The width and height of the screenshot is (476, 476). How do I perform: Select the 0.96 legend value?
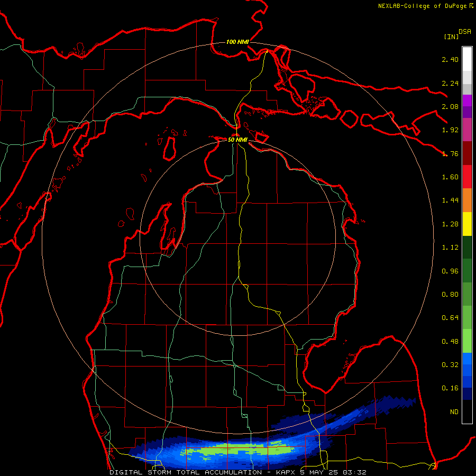pyautogui.click(x=450, y=271)
